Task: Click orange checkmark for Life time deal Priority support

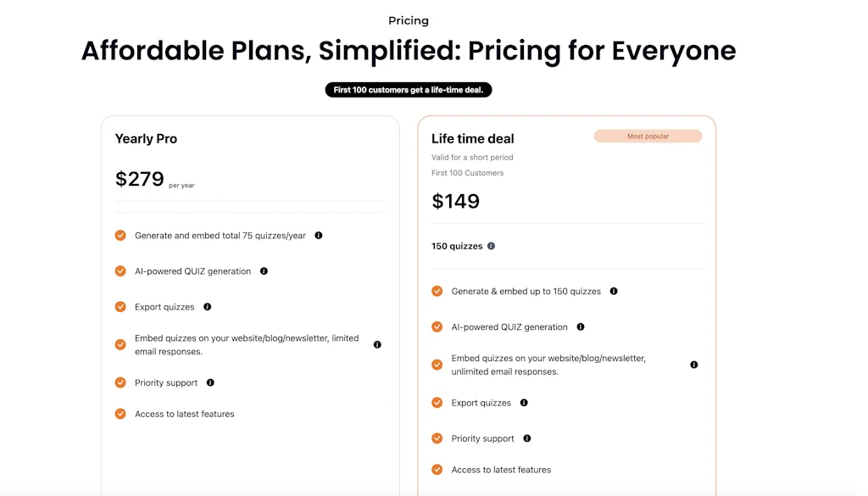Action: (437, 438)
